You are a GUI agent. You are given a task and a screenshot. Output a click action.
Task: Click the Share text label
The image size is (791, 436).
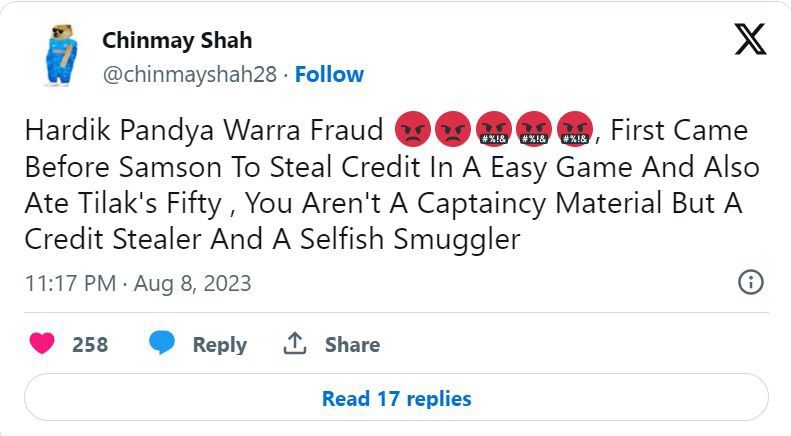click(352, 344)
